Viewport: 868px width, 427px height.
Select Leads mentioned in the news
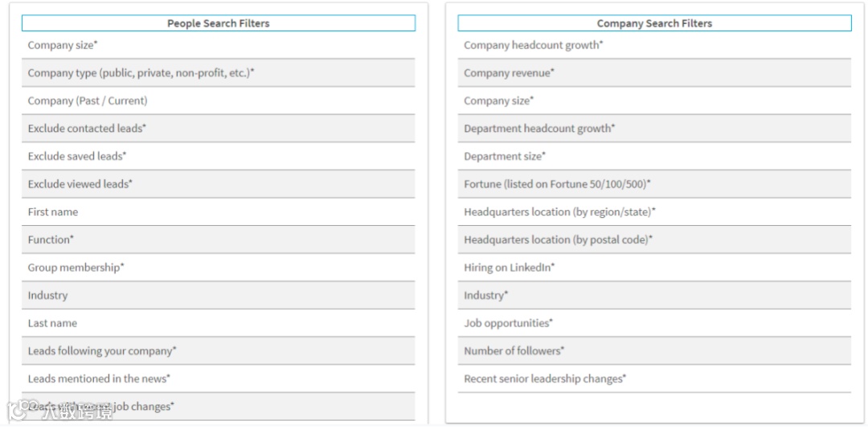click(x=99, y=379)
